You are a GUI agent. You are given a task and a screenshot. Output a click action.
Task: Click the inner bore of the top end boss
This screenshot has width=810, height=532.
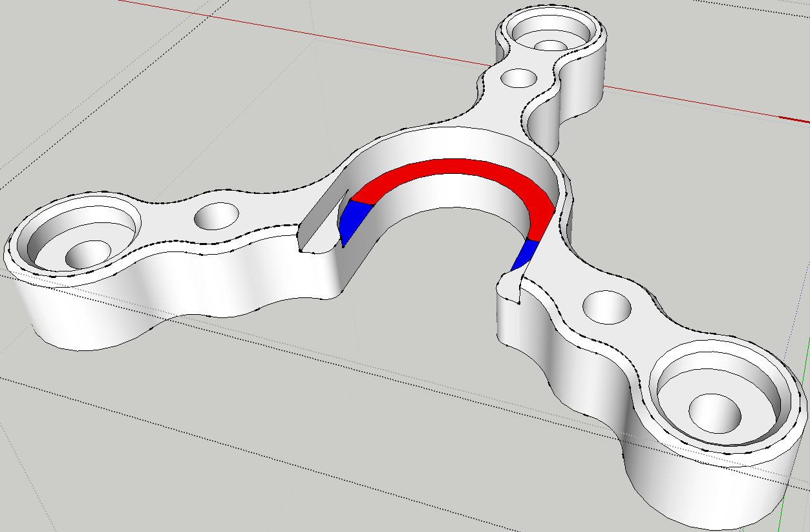(x=551, y=46)
